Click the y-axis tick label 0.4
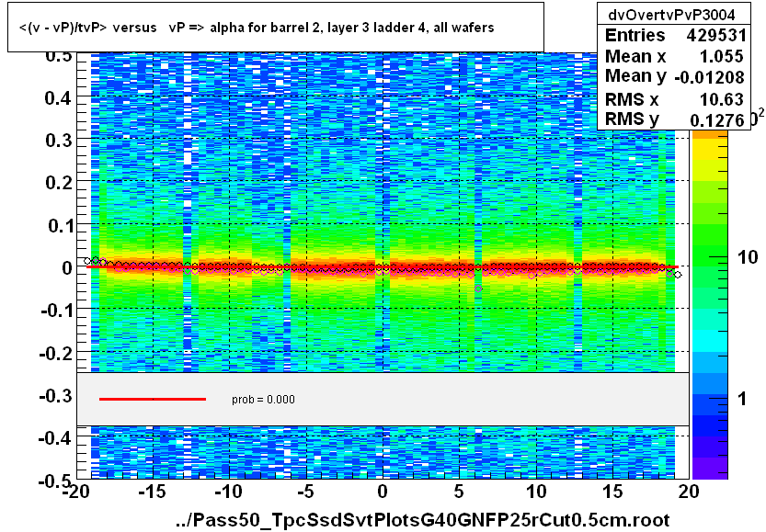 click(58, 98)
